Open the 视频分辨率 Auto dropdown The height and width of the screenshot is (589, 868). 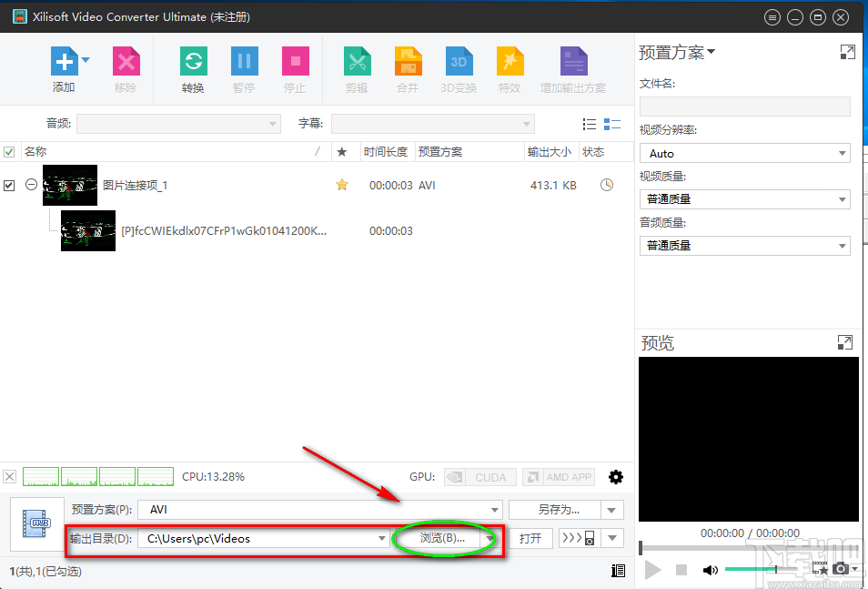point(744,153)
